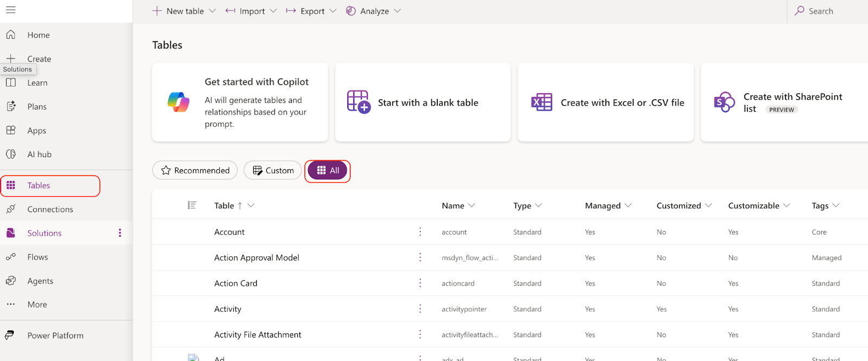Open more options for Account row
This screenshot has height=361, width=868.
(x=420, y=232)
